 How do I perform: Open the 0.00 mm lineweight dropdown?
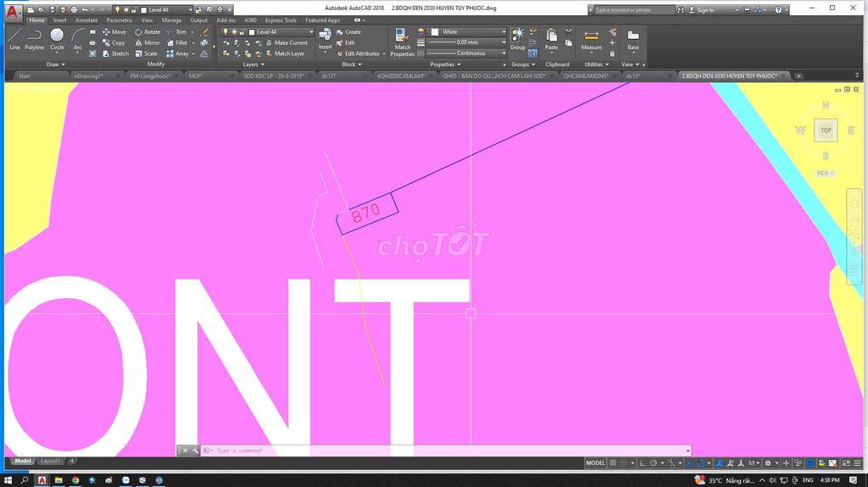click(468, 42)
